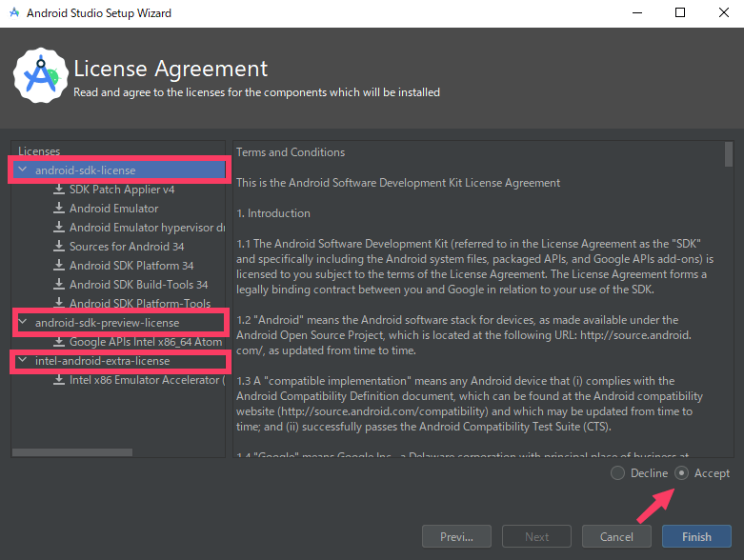The image size is (744, 560).
Task: Select the Accept radio button
Action: [681, 472]
